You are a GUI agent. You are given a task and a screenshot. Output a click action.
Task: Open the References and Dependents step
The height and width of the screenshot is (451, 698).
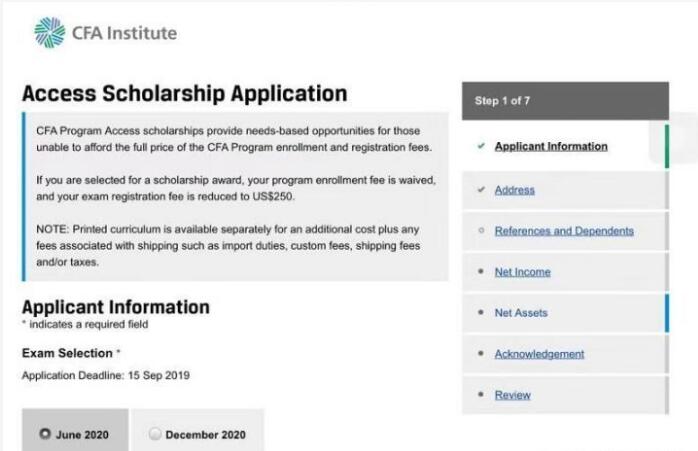click(563, 231)
